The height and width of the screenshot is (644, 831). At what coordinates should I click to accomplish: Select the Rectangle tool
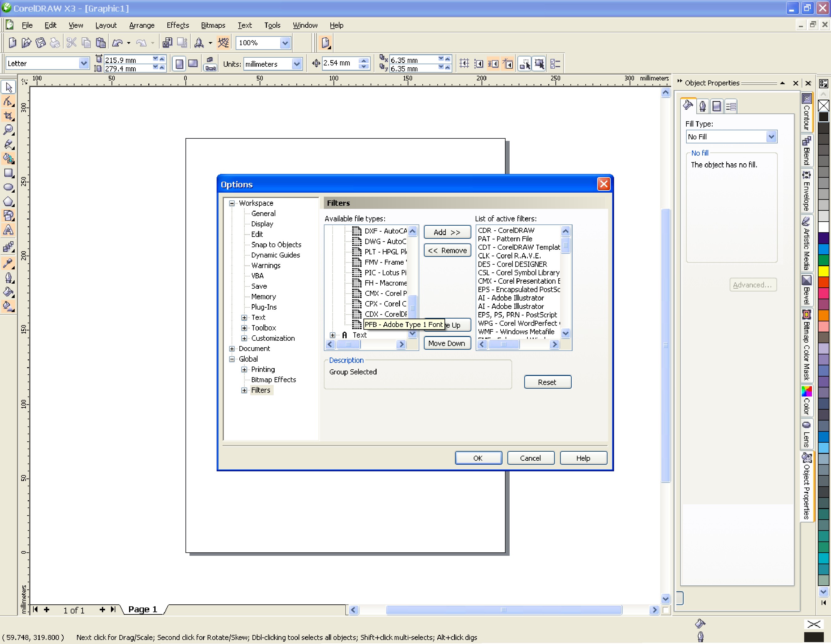(x=8, y=173)
